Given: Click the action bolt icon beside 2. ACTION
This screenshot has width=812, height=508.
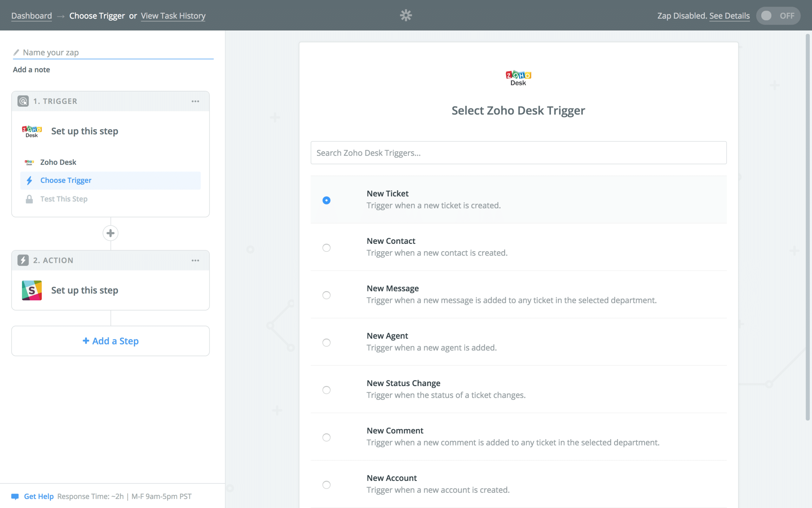Looking at the screenshot, I should (x=23, y=260).
